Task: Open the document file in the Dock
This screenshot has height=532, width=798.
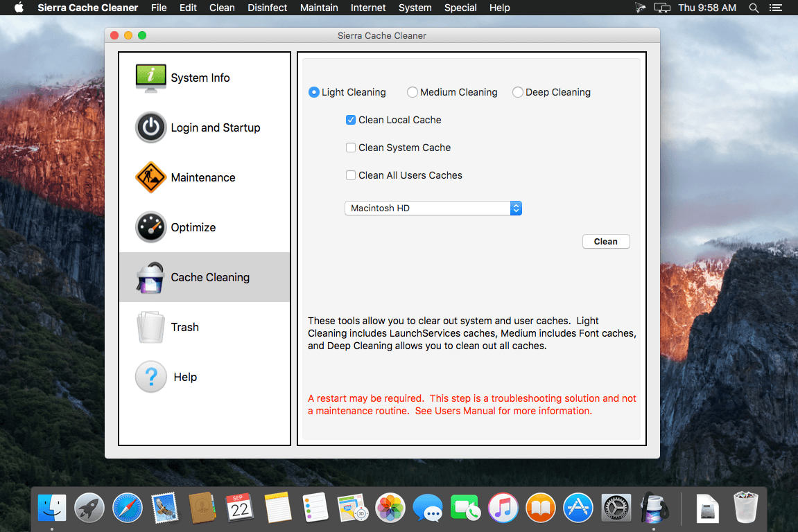Action: (707, 508)
